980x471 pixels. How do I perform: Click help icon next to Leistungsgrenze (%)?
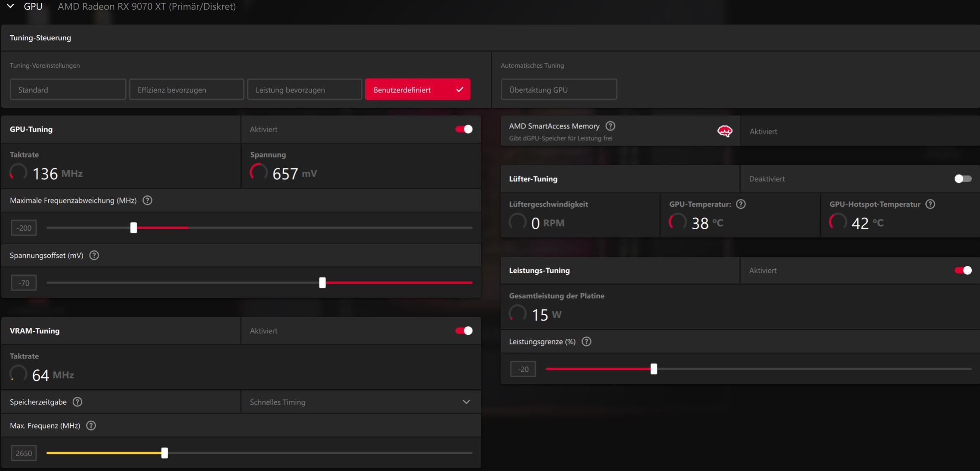pos(586,342)
